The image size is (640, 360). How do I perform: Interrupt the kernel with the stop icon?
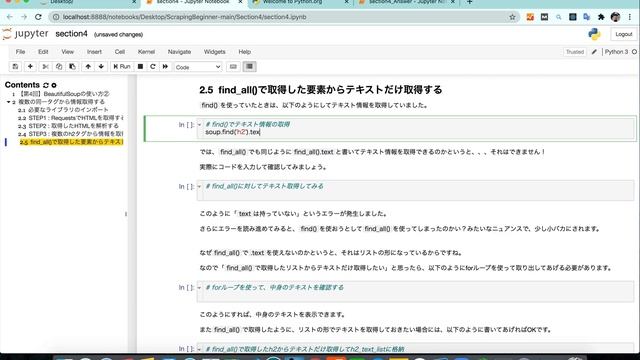point(140,67)
